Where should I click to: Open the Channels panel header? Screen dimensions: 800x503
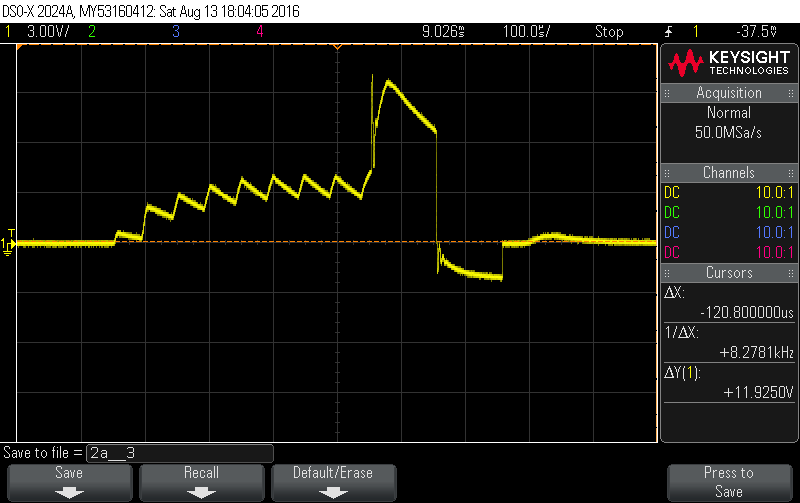coord(729,173)
